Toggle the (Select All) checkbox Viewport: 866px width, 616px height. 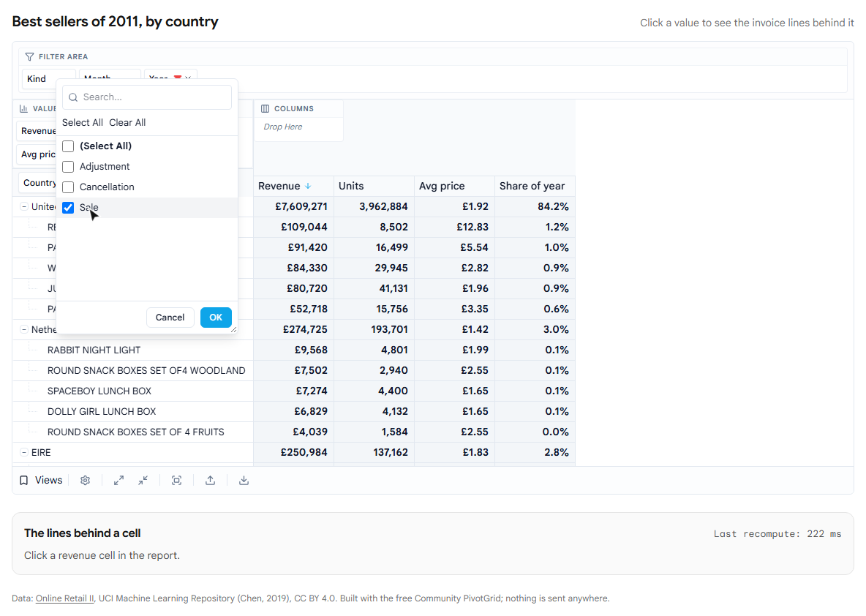click(68, 146)
